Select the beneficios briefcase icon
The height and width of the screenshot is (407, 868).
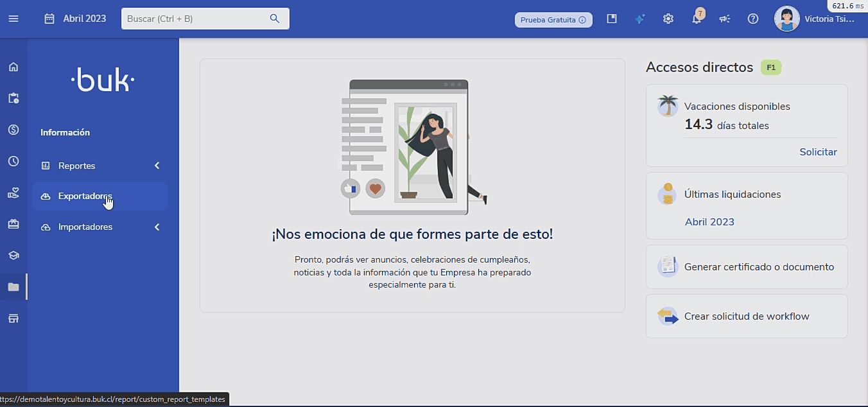(x=13, y=223)
